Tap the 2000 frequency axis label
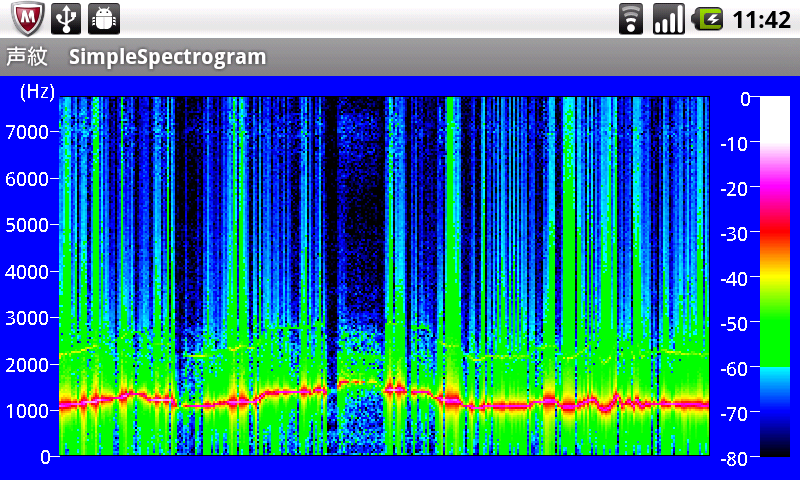 [27, 365]
